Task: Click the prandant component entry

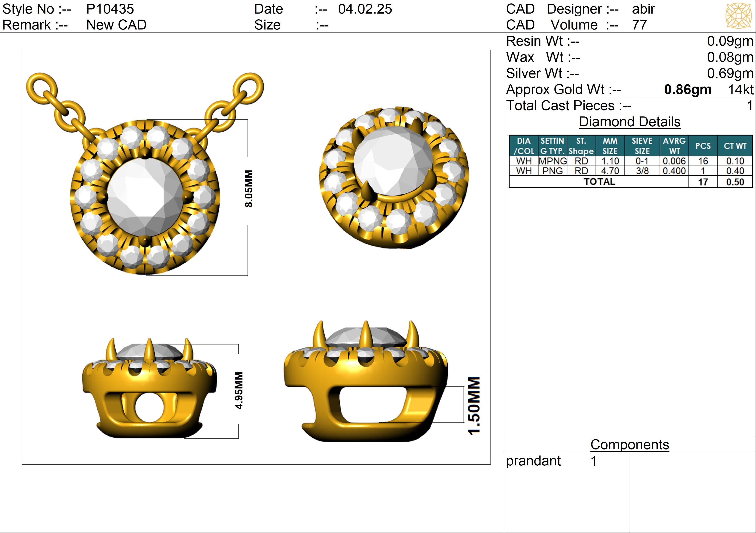Action: (533, 461)
